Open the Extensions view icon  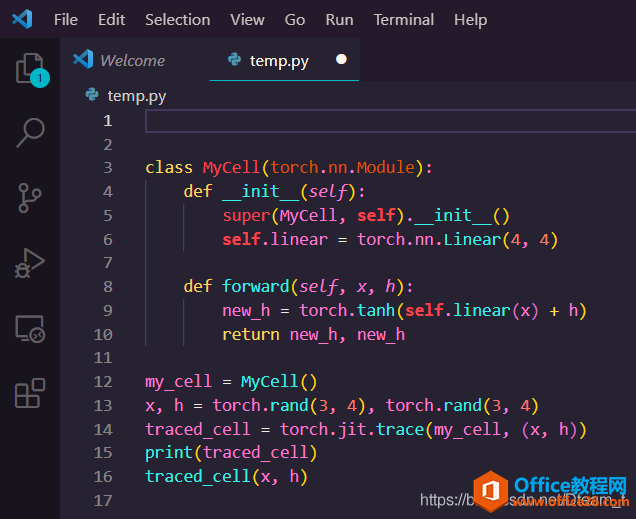click(30, 393)
